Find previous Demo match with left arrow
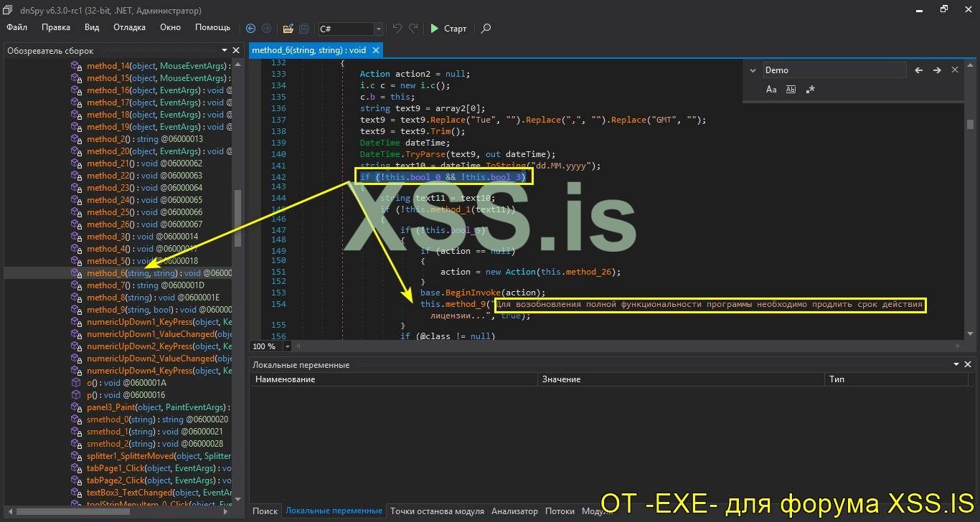The image size is (980, 522). (918, 70)
